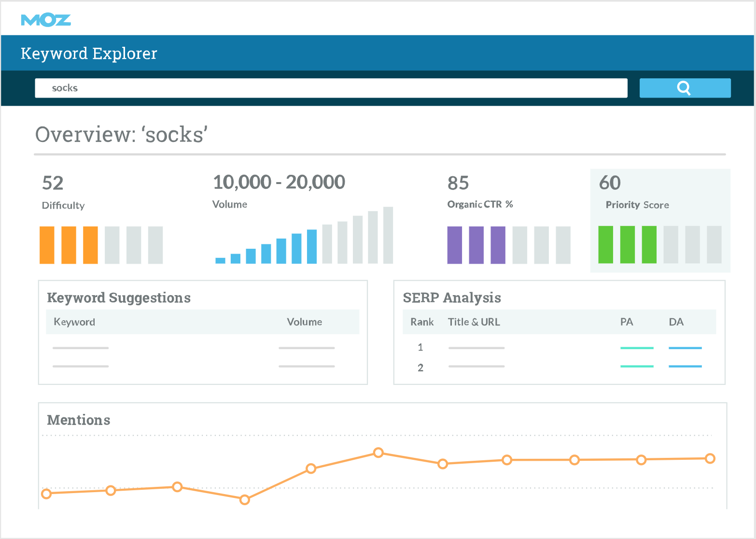The height and width of the screenshot is (539, 756).
Task: Select the Keyword Explorer header
Action: pyautogui.click(x=88, y=53)
